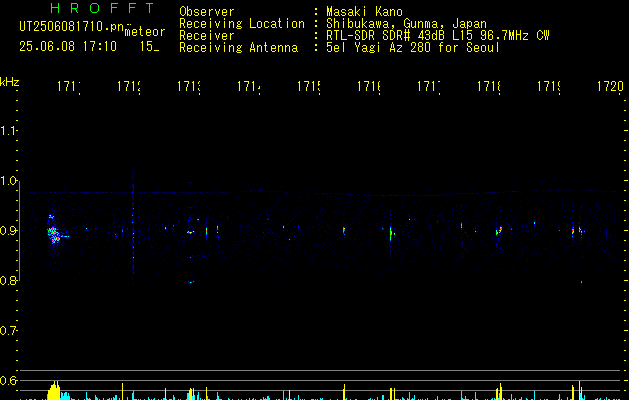Click the large meteor echo near 1710
Viewport: 629px width, 400px height.
(54, 232)
